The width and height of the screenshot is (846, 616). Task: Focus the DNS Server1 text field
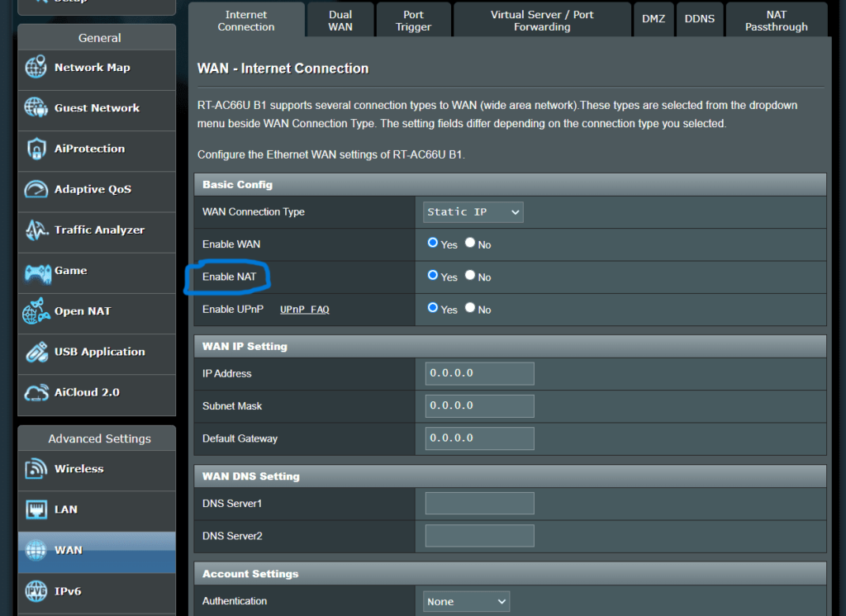[479, 503]
